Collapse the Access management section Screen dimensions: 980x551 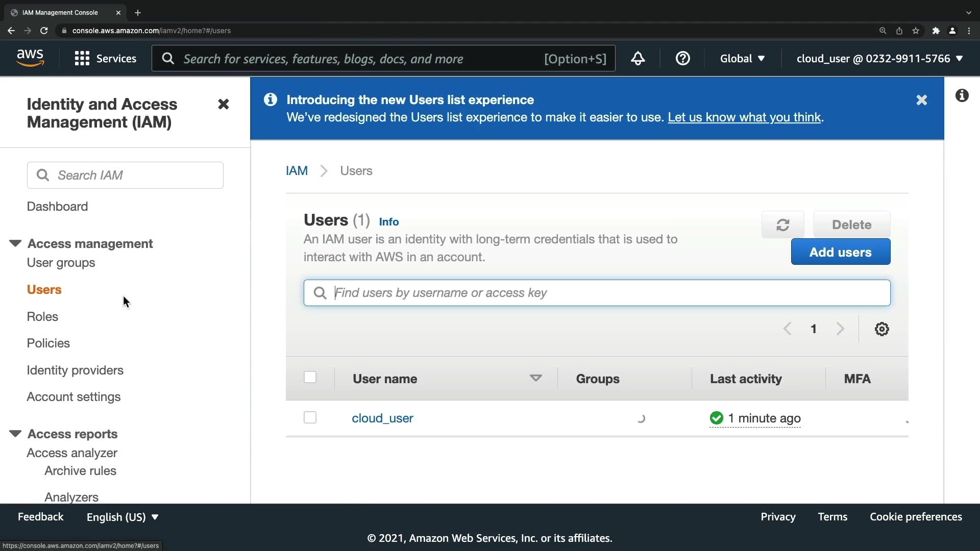tap(15, 243)
